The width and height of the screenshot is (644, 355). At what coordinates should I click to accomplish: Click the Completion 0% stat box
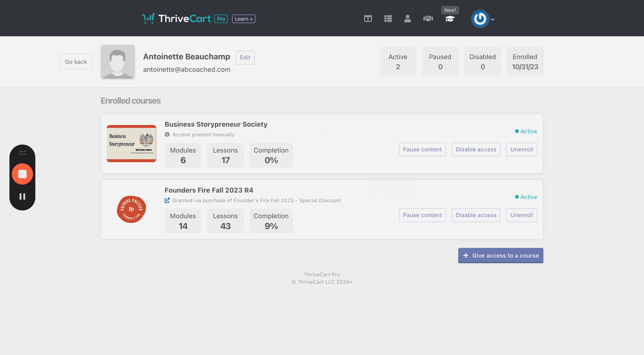pos(271,155)
